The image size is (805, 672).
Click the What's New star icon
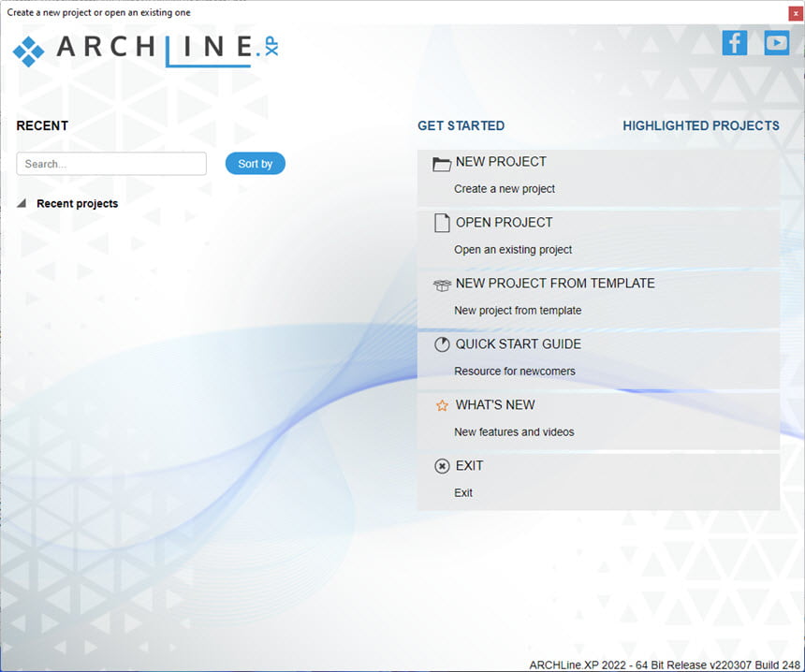click(442, 405)
